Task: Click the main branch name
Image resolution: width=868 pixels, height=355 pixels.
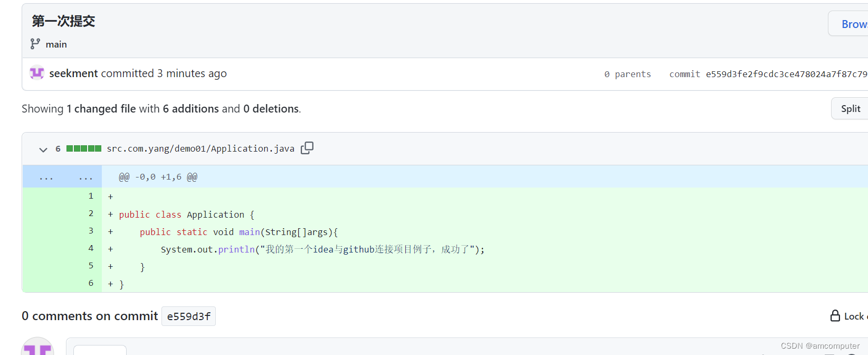Action: pyautogui.click(x=56, y=44)
